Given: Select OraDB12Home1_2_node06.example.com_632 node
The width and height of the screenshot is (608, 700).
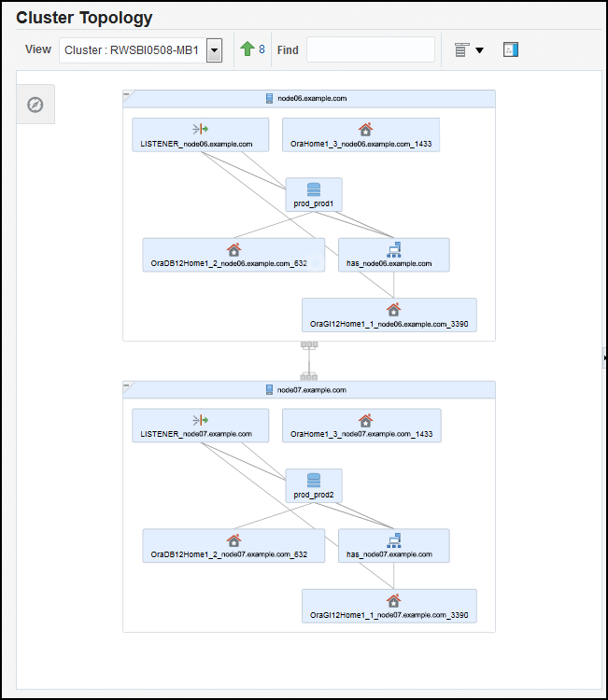Looking at the screenshot, I should tap(233, 254).
